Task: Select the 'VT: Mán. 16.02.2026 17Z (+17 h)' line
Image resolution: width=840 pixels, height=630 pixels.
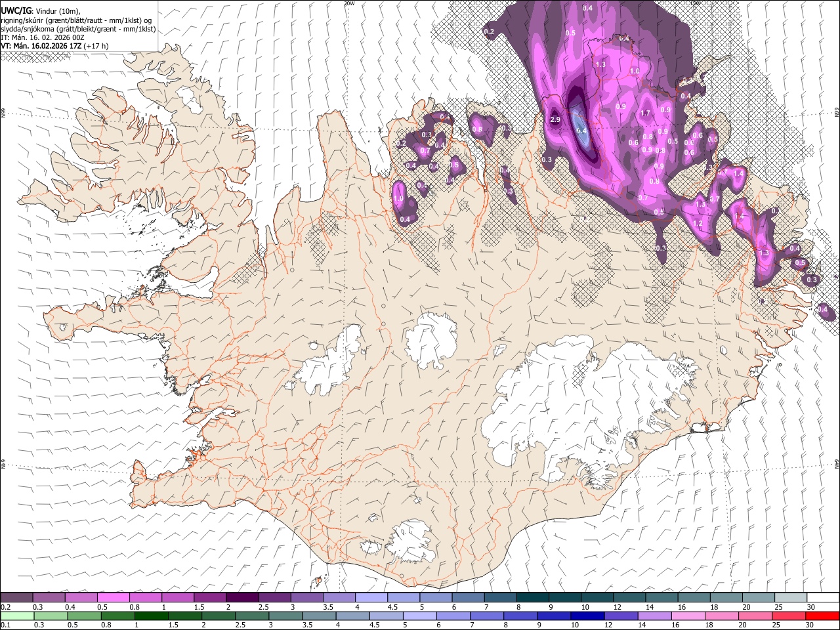Action: click(54, 46)
